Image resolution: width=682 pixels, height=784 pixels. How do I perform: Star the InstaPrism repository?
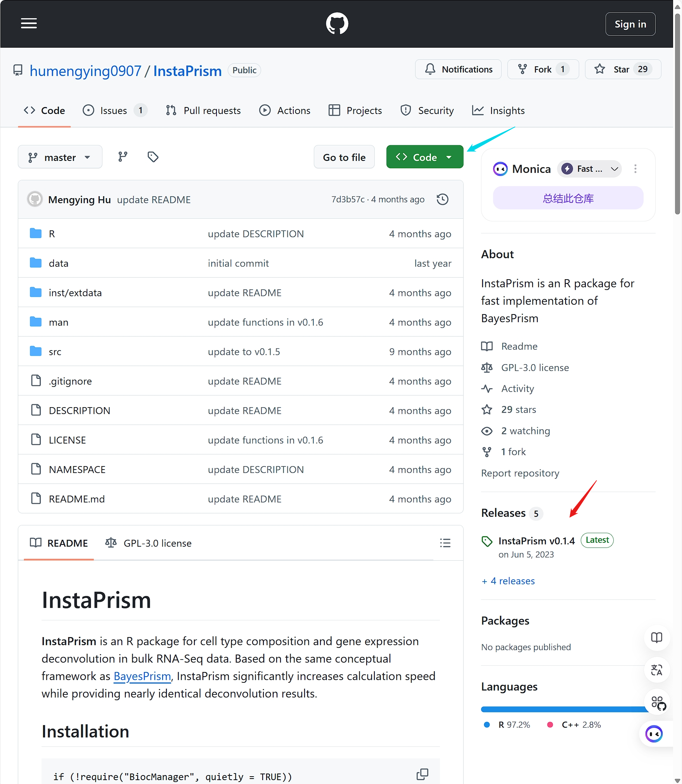[623, 69]
